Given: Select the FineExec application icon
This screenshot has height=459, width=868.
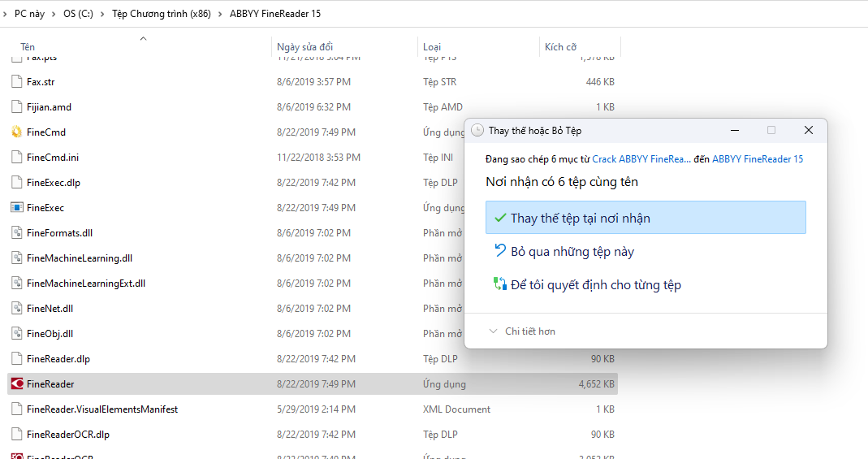Looking at the screenshot, I should [16, 208].
